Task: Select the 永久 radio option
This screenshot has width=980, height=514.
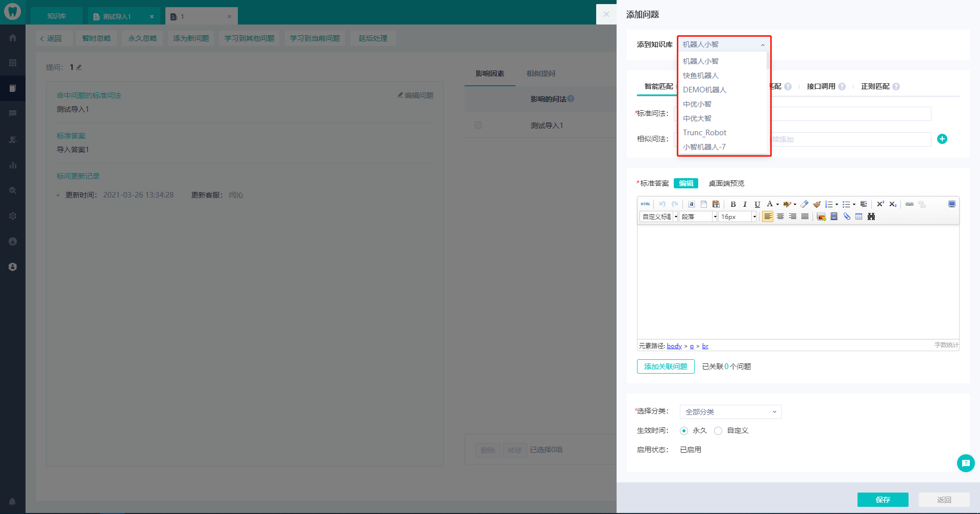Action: [684, 431]
